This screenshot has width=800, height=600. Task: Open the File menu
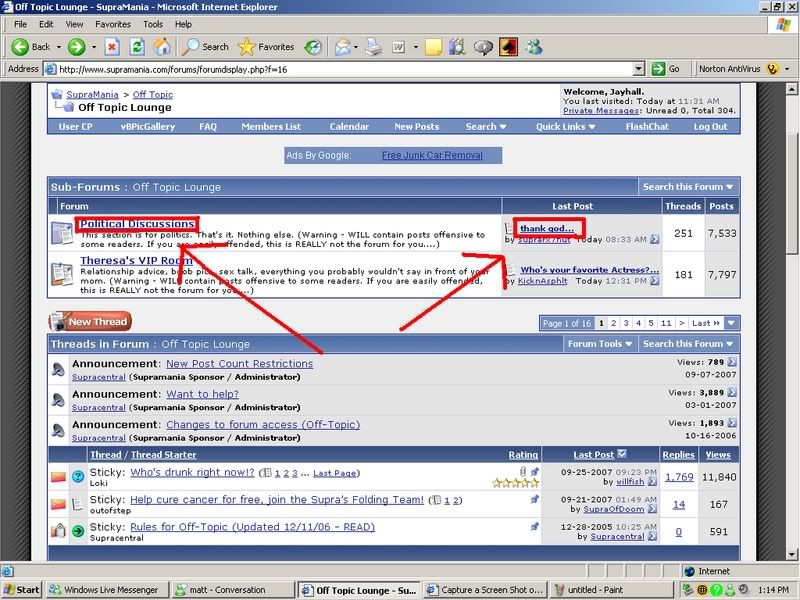tap(20, 24)
